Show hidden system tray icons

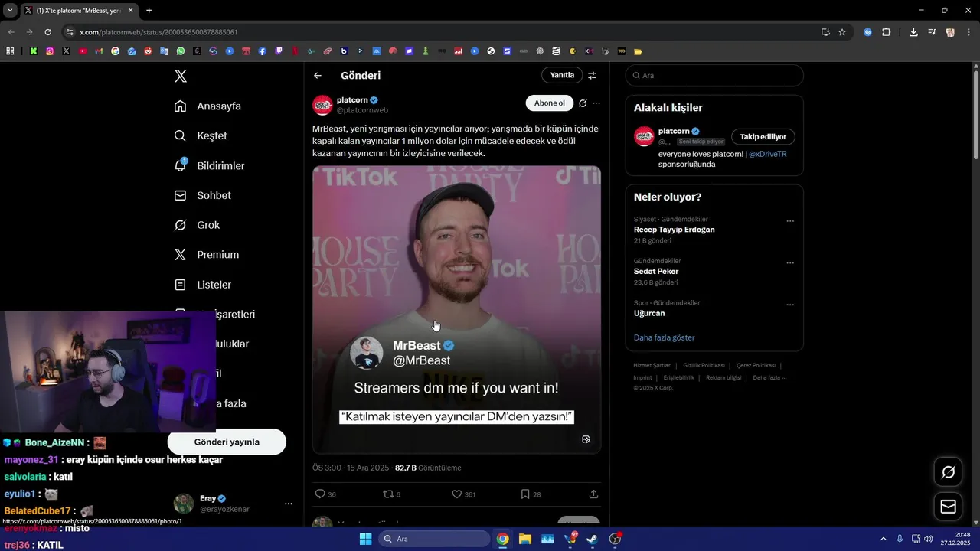click(884, 539)
